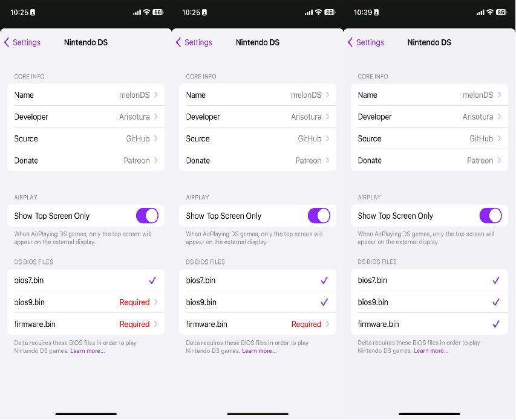Toggle Show Top Screen Only on 10:39 screen

point(491,216)
